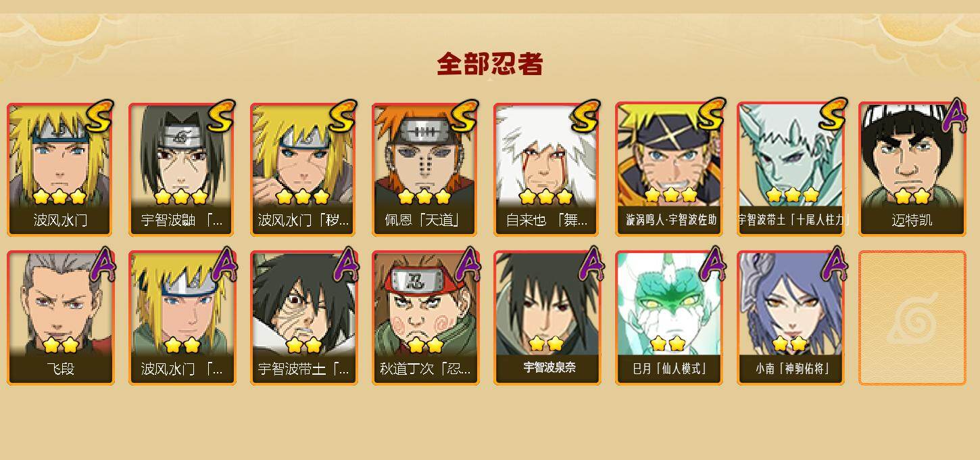Pick the 迈特凯 A-rank card

[912, 169]
